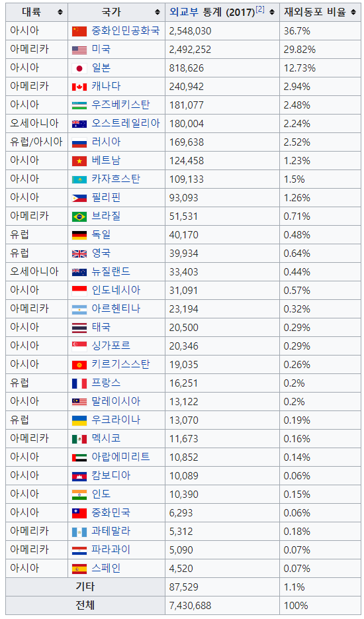
Task: Click the Vietnam flag icon
Action: point(79,161)
